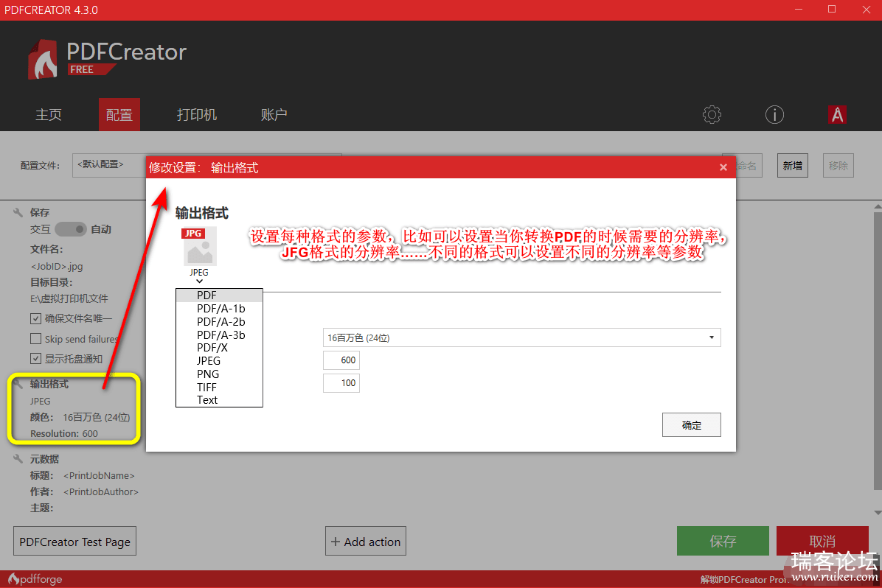The image size is (882, 588).
Task: Click the 元数据 section heading
Action: [44, 459]
